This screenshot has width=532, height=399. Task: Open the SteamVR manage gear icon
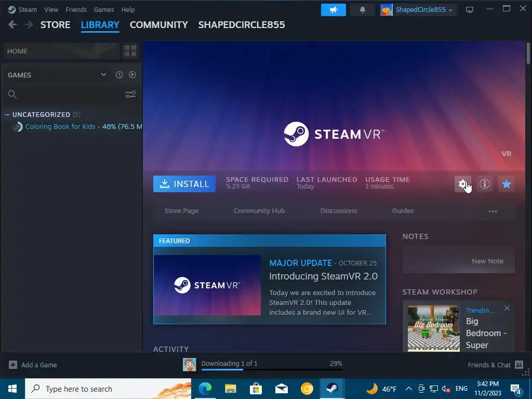(x=462, y=184)
